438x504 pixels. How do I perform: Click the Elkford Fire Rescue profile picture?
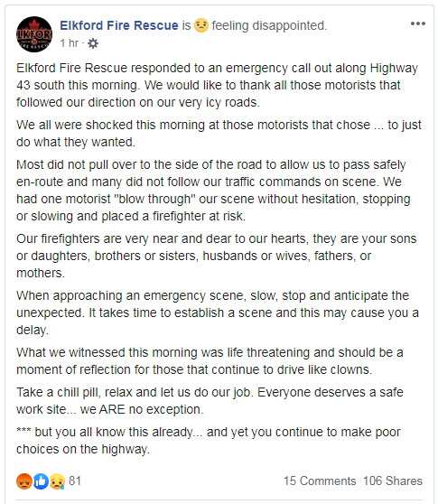click(x=34, y=34)
